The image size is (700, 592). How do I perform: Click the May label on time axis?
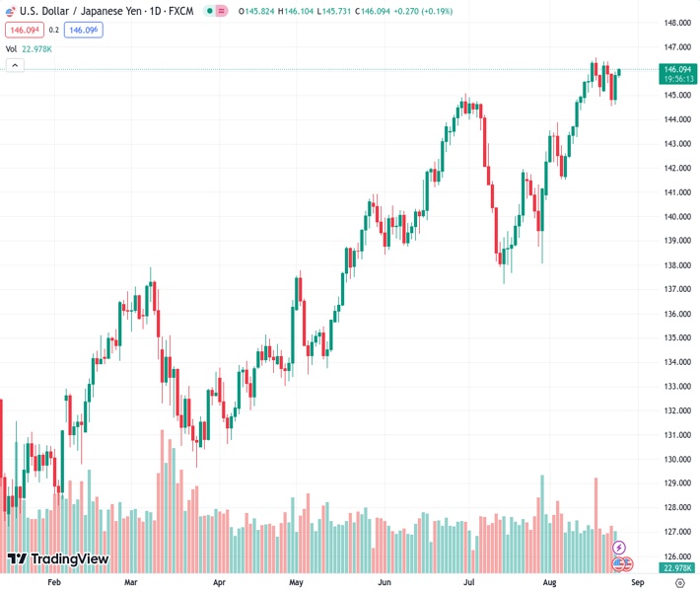click(x=296, y=583)
